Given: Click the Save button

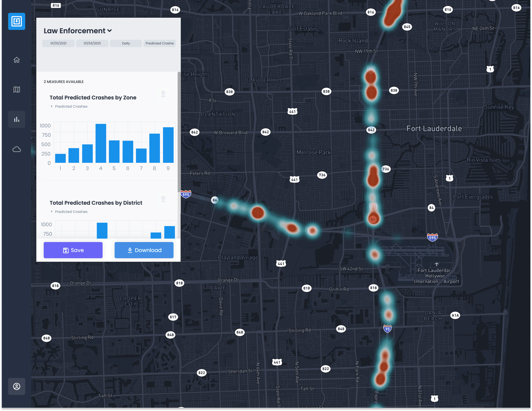Looking at the screenshot, I should 73,250.
